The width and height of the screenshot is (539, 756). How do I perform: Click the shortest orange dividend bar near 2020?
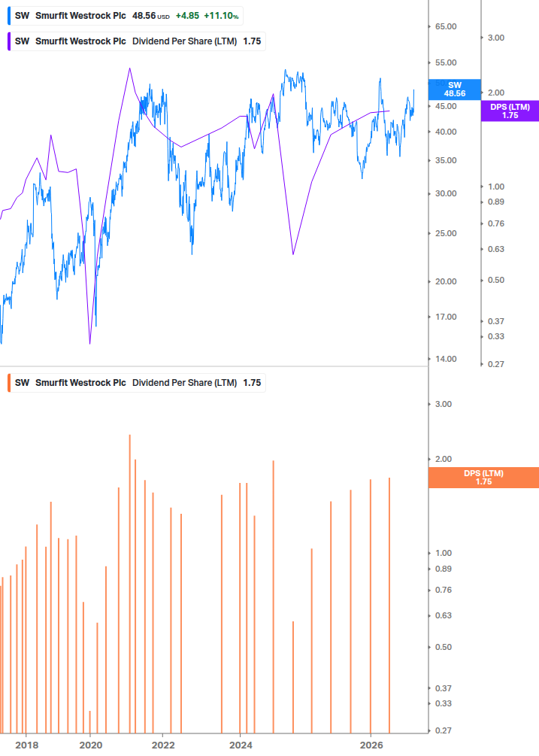point(89,721)
